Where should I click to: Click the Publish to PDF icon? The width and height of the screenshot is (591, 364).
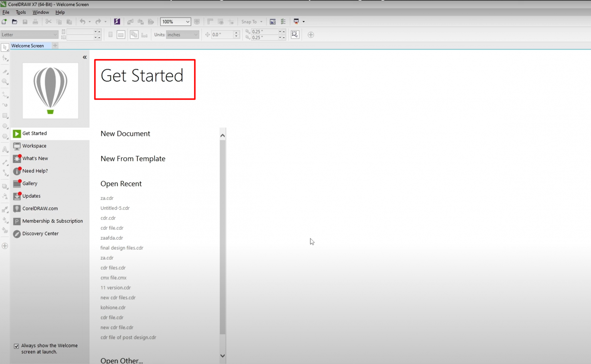pyautogui.click(x=151, y=22)
